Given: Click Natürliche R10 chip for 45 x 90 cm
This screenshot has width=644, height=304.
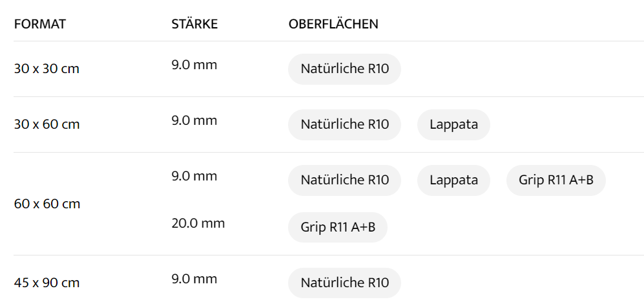Looking at the screenshot, I should tap(344, 283).
